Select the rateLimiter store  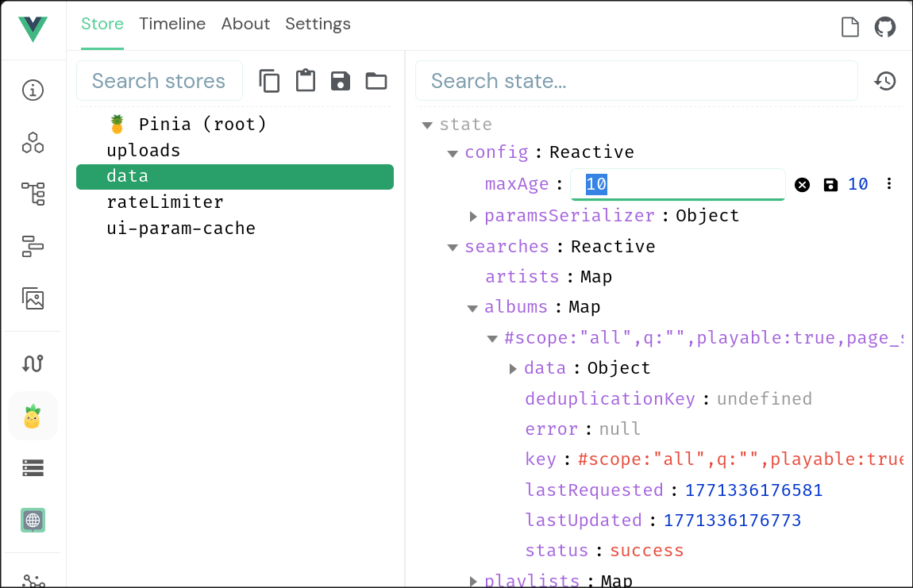165,202
